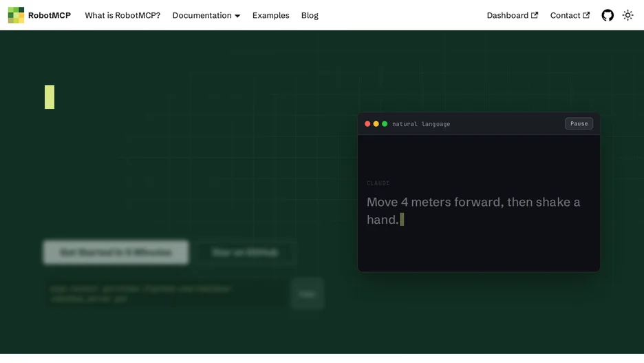Open the Blog page
The width and height of the screenshot is (644, 363).
click(x=310, y=15)
